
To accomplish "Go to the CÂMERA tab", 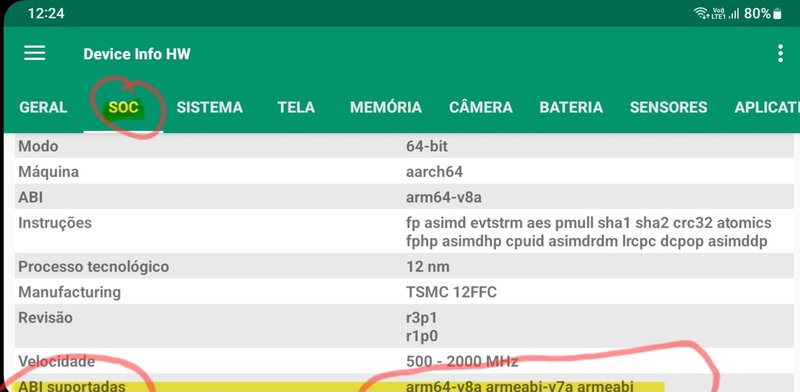I will pyautogui.click(x=481, y=107).
